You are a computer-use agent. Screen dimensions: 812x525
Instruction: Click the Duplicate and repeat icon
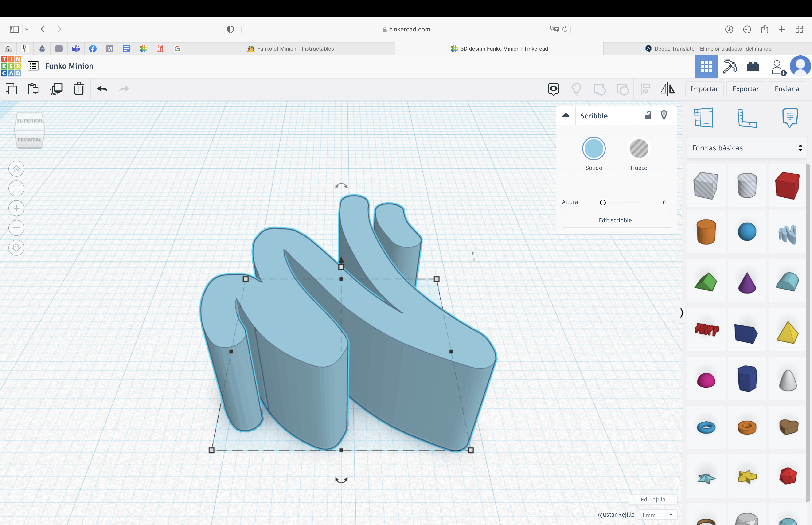pyautogui.click(x=56, y=89)
